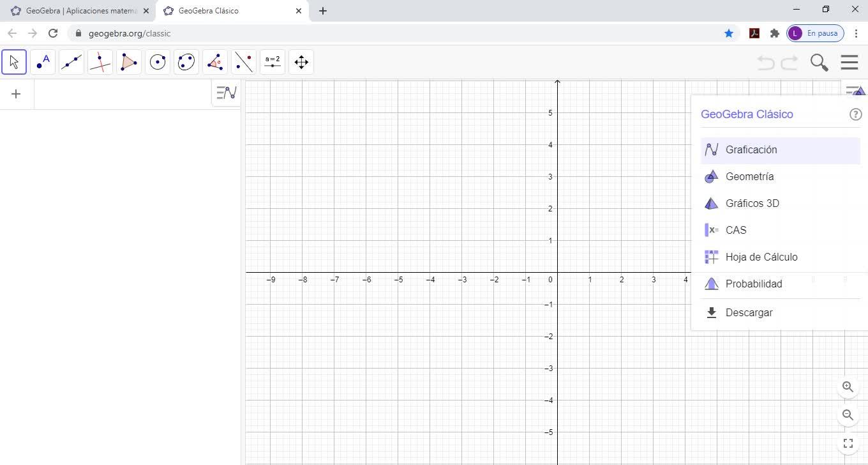Image resolution: width=868 pixels, height=465 pixels.
Task: Select the Point tool
Action: pyautogui.click(x=43, y=62)
